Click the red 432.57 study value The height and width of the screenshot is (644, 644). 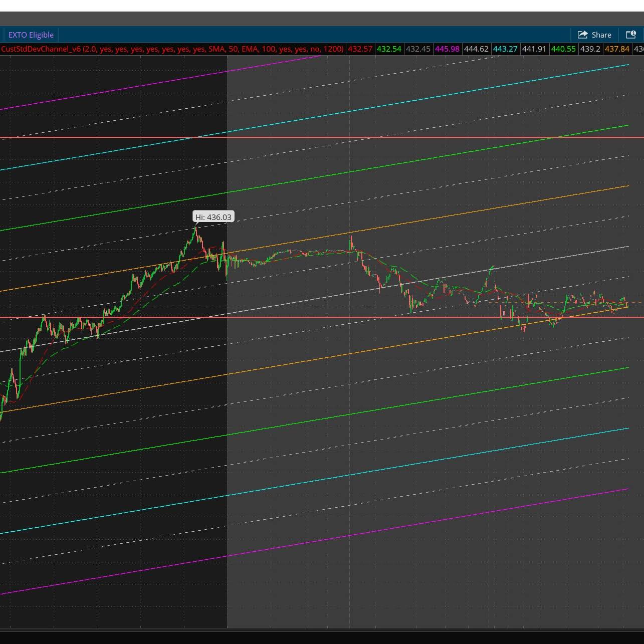[360, 49]
